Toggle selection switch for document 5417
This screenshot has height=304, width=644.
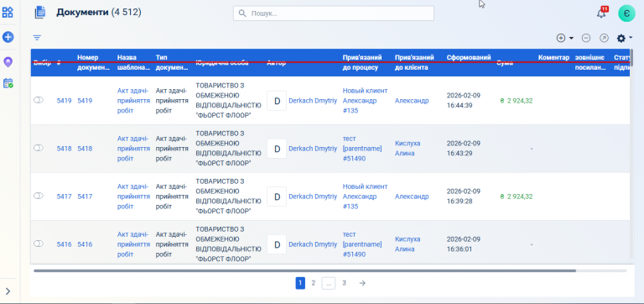pyautogui.click(x=39, y=196)
